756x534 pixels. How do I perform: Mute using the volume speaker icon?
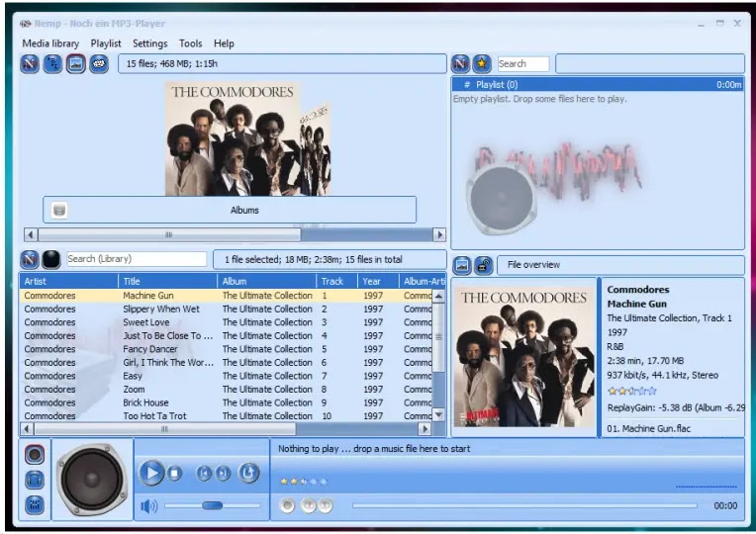coord(148,506)
